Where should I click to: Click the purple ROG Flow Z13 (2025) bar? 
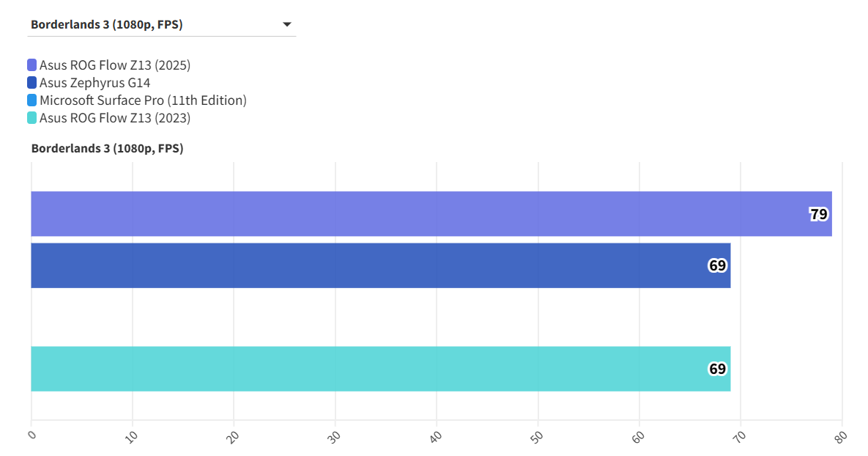click(410, 214)
